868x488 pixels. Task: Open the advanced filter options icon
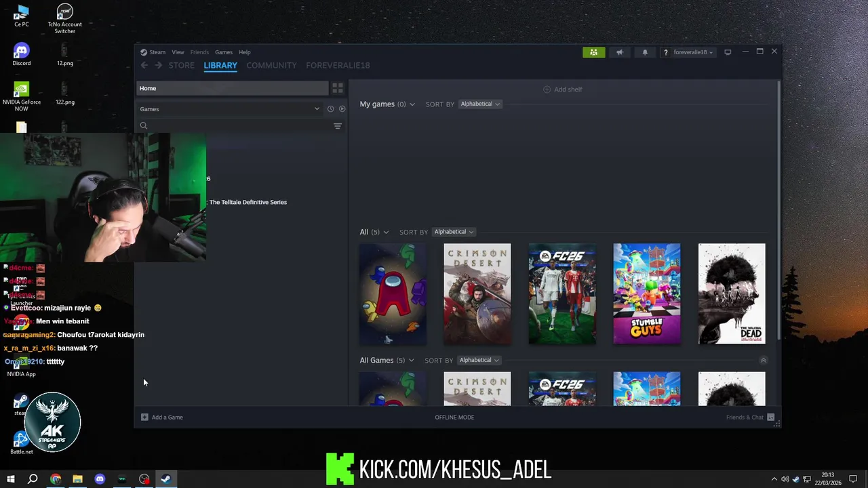pos(338,126)
